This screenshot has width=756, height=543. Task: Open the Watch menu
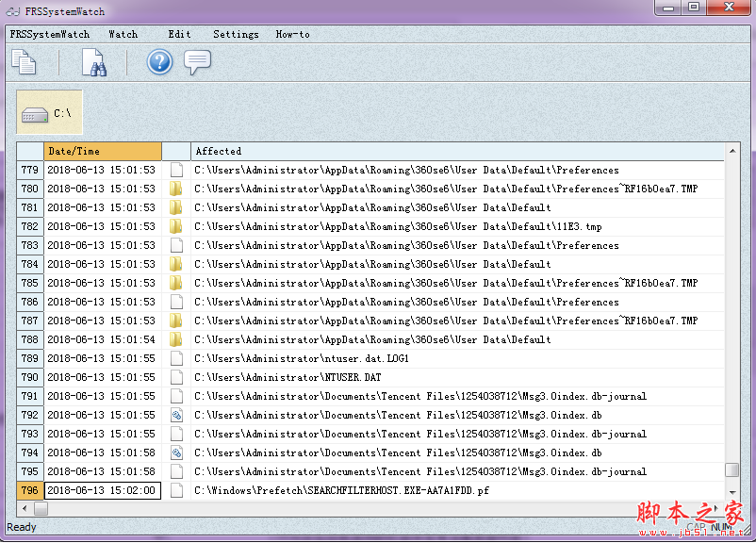[x=123, y=34]
